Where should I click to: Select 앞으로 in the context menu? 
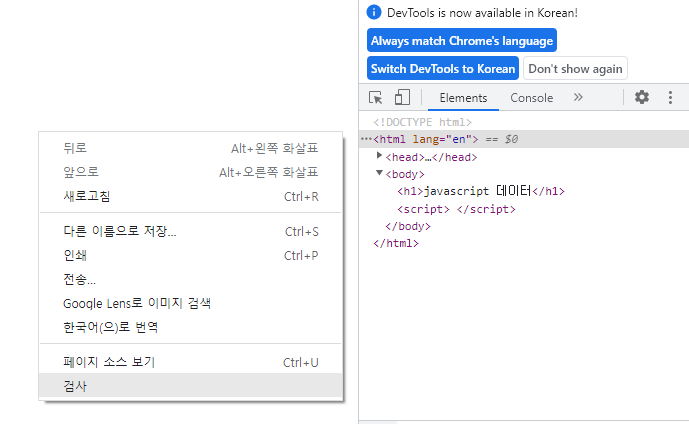pyautogui.click(x=191, y=172)
